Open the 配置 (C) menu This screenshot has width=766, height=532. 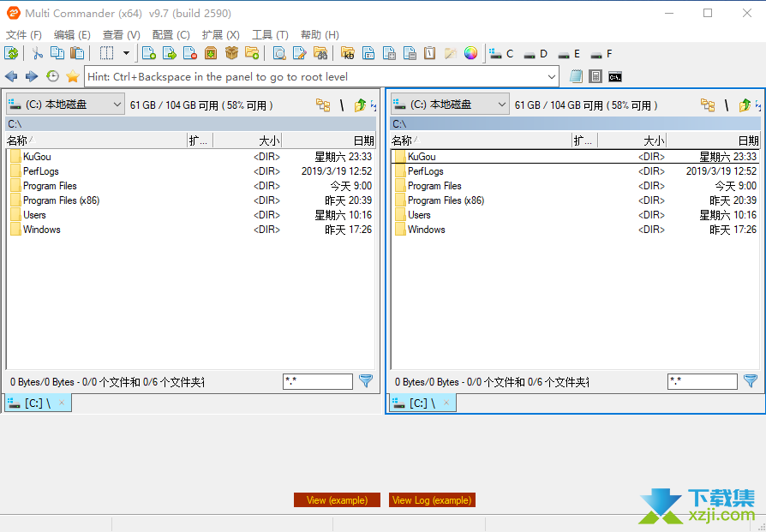[x=171, y=34]
